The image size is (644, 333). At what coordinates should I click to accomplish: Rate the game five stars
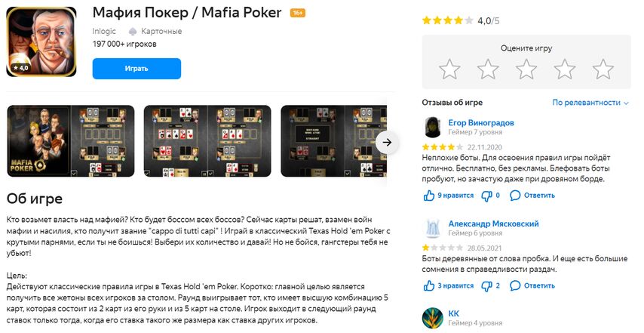(603, 69)
